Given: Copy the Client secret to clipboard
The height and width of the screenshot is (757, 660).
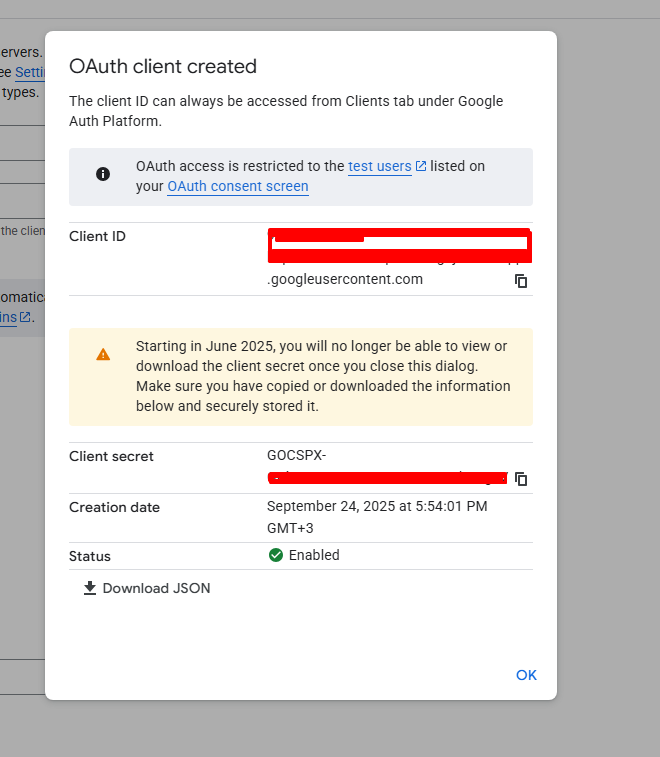Looking at the screenshot, I should [x=520, y=479].
